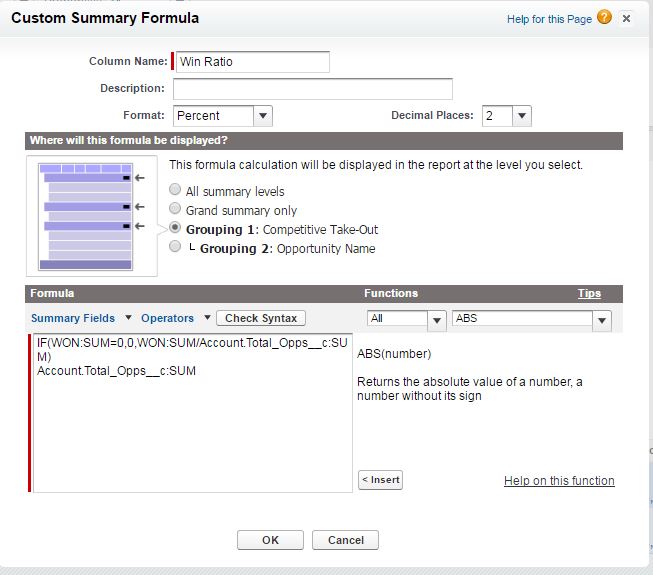
Task: Click the 'Returns the absolute value' description
Action: click(470, 388)
